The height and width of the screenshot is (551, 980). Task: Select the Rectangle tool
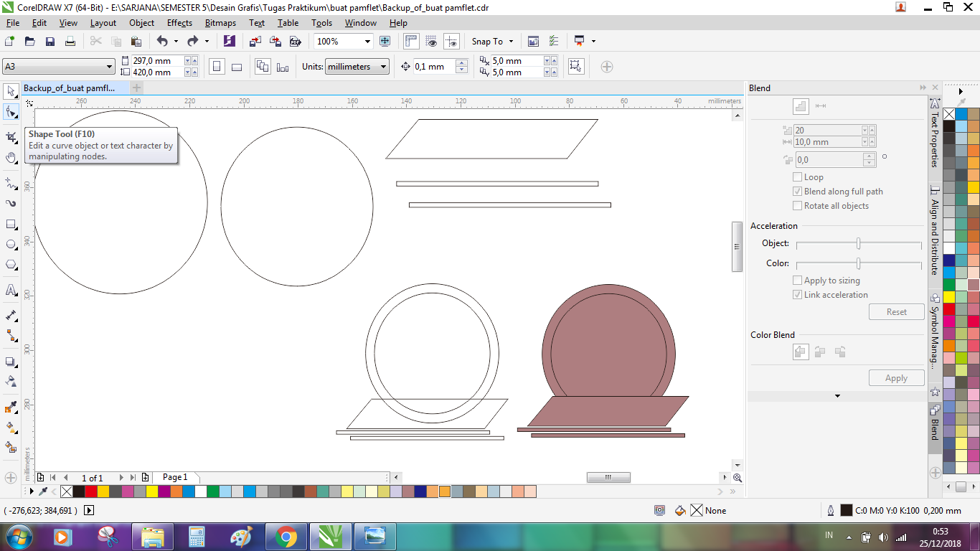(11, 224)
